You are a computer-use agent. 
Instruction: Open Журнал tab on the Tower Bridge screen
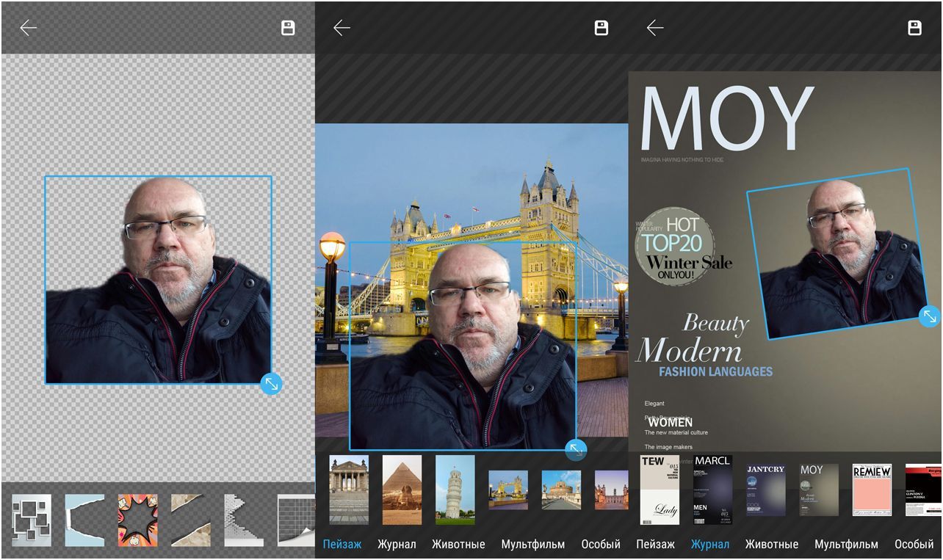[x=397, y=545]
